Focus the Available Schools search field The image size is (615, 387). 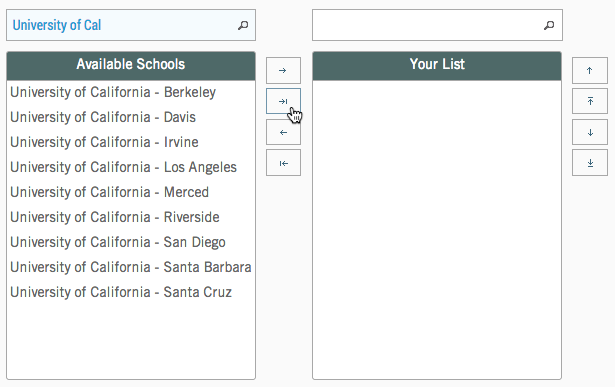point(131,25)
